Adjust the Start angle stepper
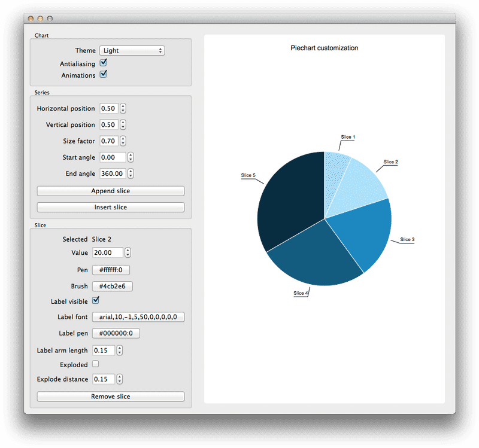Viewport: 479px width, 448px height. pos(131,157)
